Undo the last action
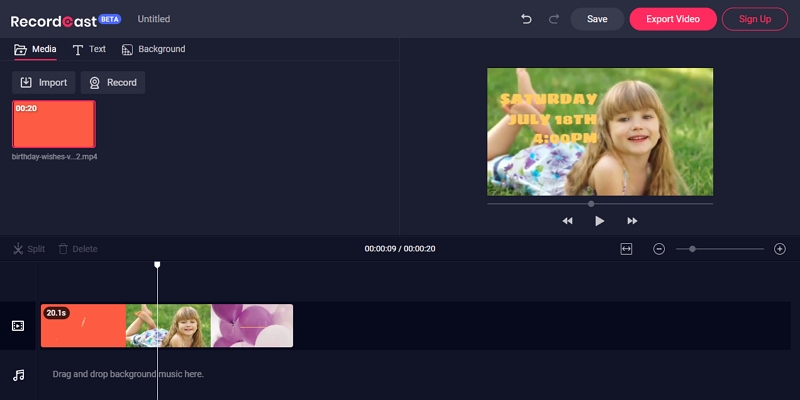The height and width of the screenshot is (400, 800). click(x=526, y=19)
